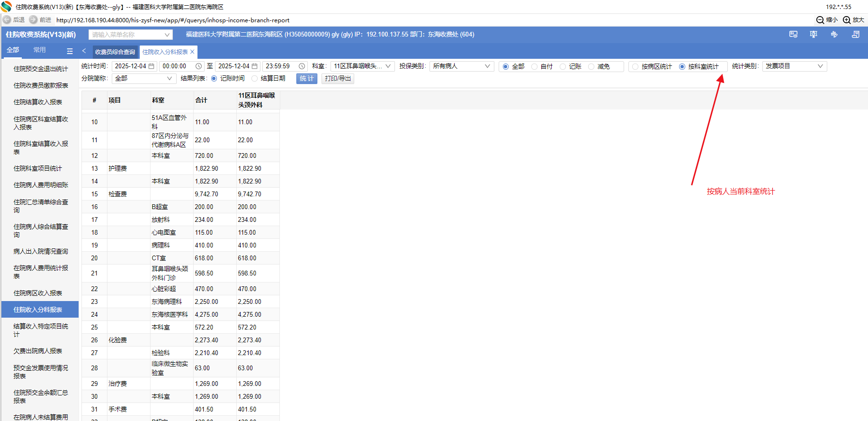
Task: Switch to the 收费员综合查询 tab
Action: (x=115, y=52)
